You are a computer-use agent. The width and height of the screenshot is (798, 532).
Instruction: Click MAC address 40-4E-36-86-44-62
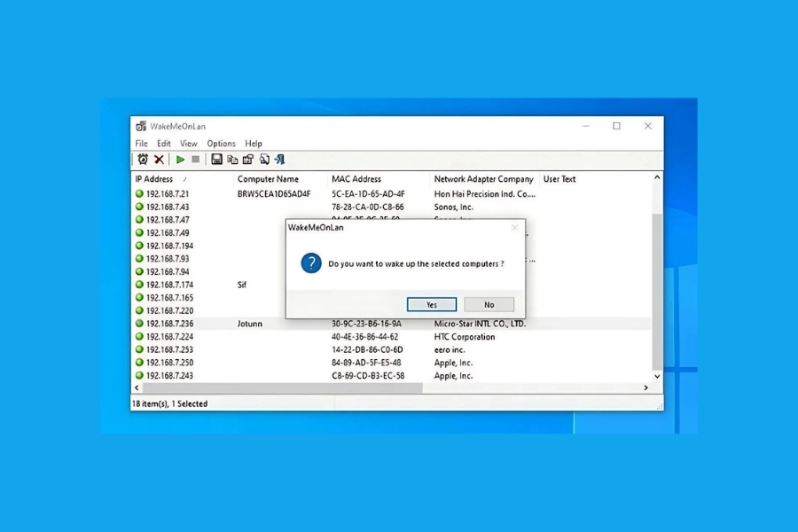[x=365, y=337]
